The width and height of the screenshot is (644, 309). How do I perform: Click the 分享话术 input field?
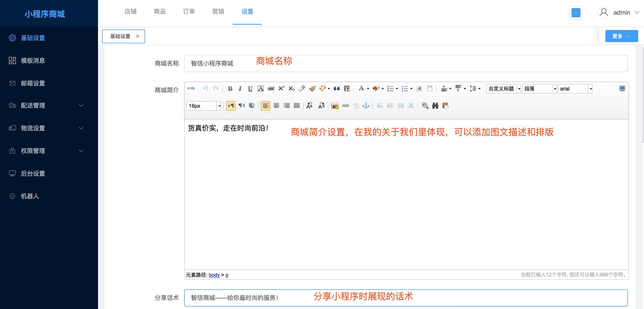click(x=406, y=298)
